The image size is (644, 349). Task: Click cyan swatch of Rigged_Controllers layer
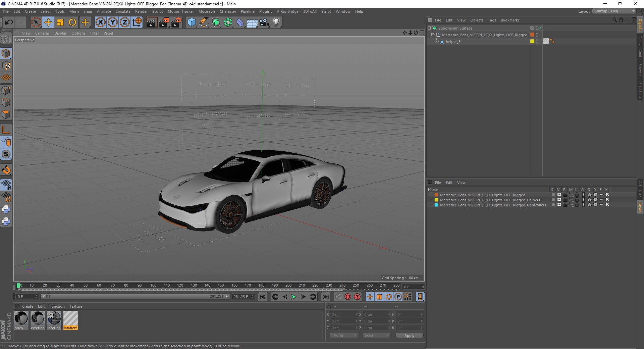436,205
